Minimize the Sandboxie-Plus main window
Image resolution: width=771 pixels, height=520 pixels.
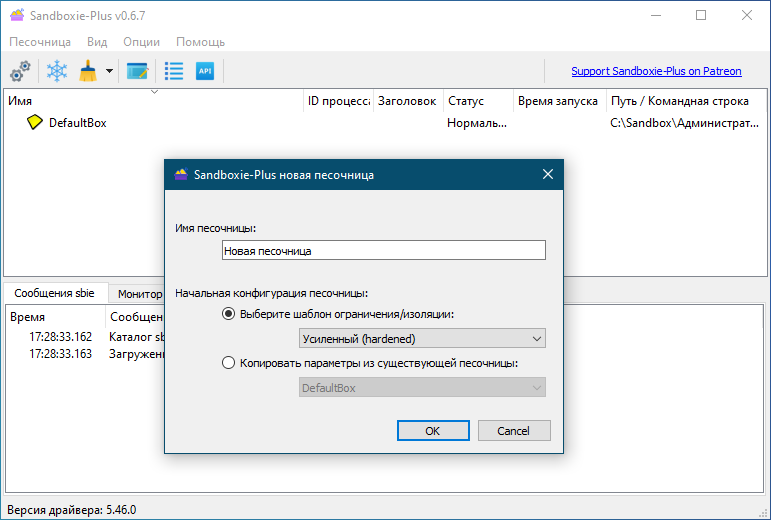(656, 15)
